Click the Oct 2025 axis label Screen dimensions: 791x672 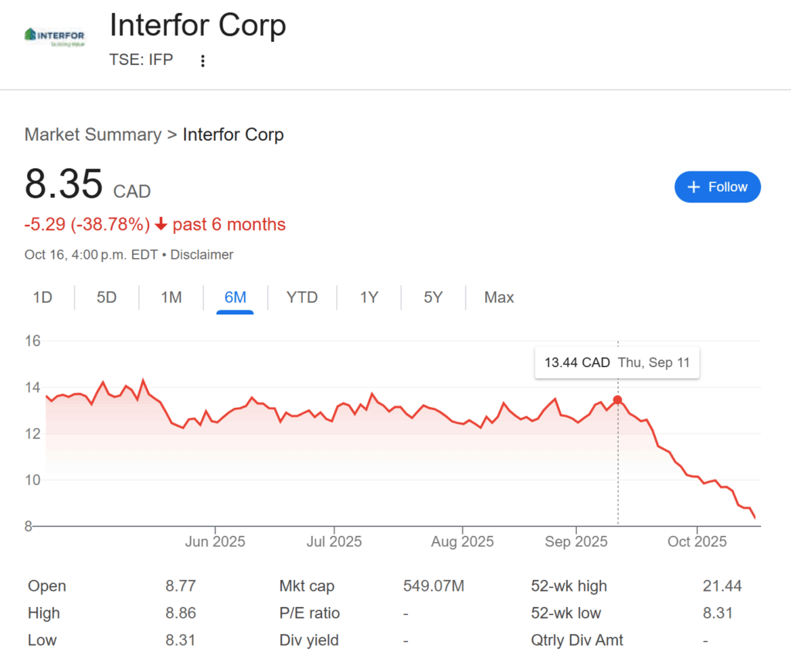(x=698, y=541)
